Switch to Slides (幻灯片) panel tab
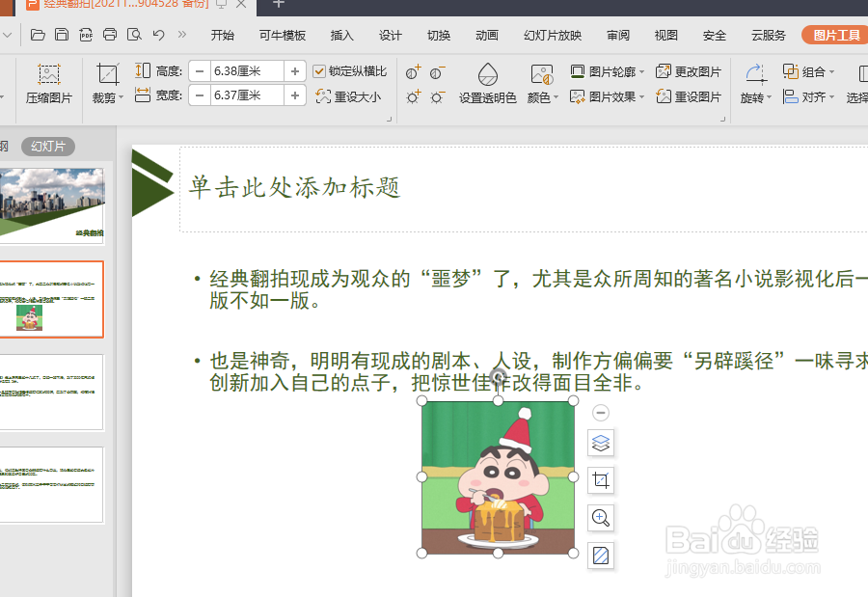 point(48,147)
